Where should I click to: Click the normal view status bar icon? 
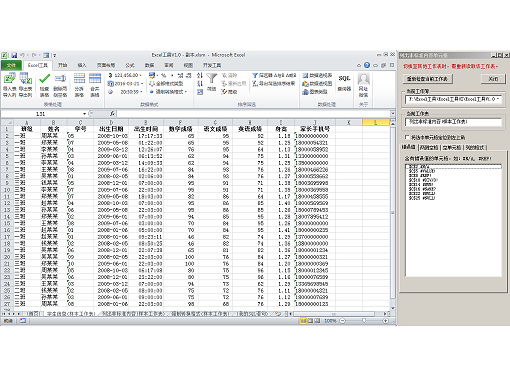[x=303, y=321]
